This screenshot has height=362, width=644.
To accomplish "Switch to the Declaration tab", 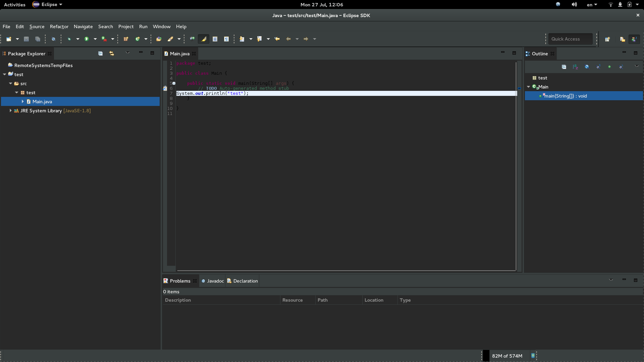I will pos(243,281).
